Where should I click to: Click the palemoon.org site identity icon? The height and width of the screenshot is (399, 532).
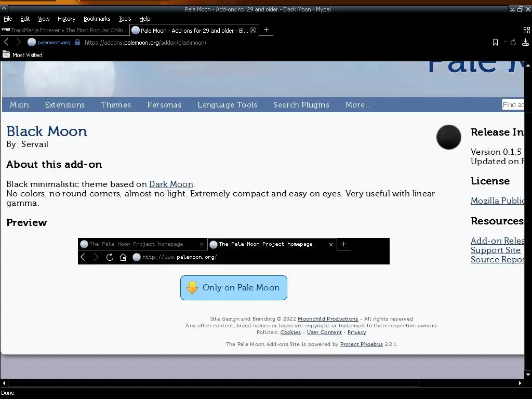click(32, 42)
